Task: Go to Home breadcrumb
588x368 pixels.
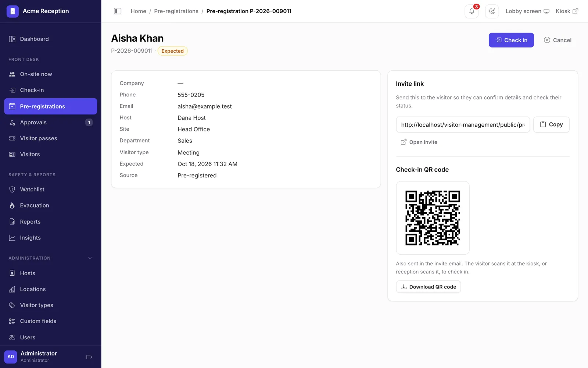Action: tap(138, 11)
